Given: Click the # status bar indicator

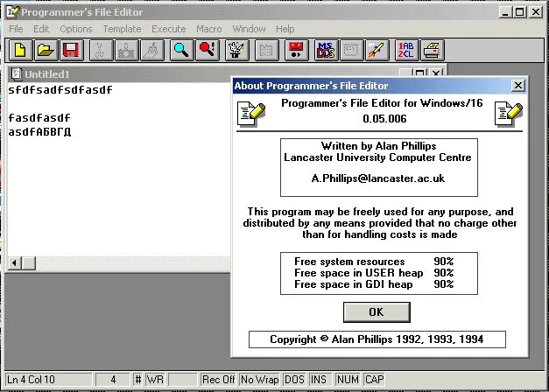Looking at the screenshot, I should click(x=138, y=380).
